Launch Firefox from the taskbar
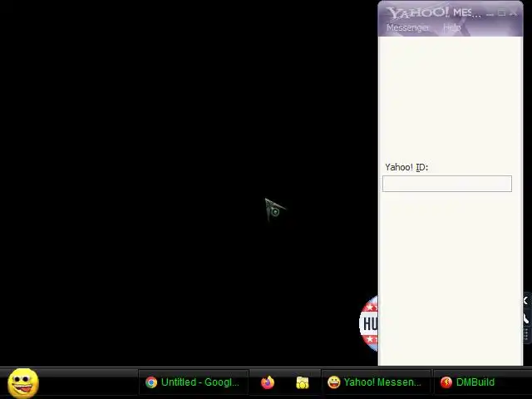 coord(268,382)
